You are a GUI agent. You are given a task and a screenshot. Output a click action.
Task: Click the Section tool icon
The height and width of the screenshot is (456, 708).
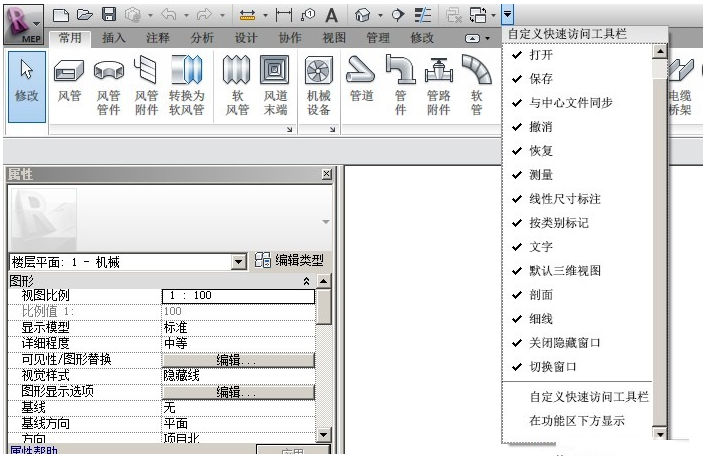coord(398,15)
